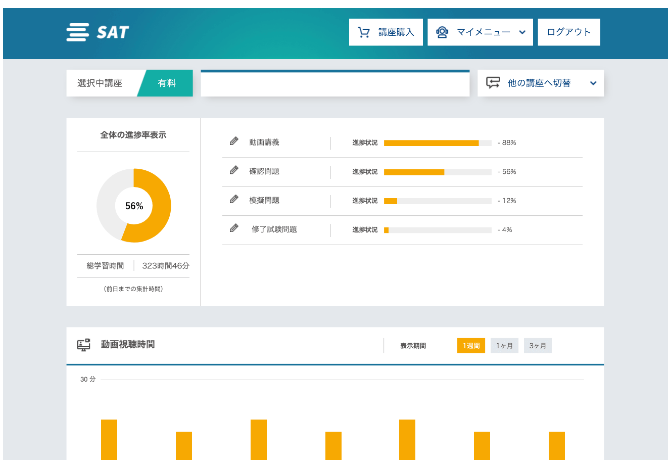The height and width of the screenshot is (464, 672).
Task: Click the pencil icon beside 確認問題
Action: pyautogui.click(x=234, y=171)
